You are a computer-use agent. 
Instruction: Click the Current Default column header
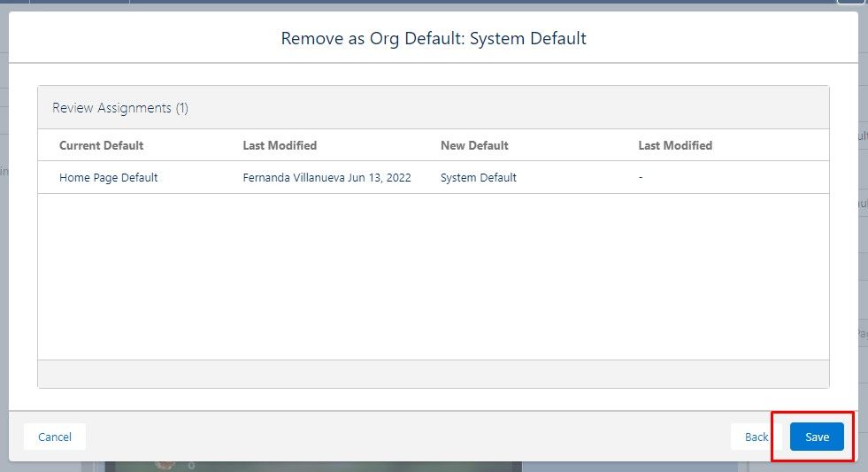point(101,145)
